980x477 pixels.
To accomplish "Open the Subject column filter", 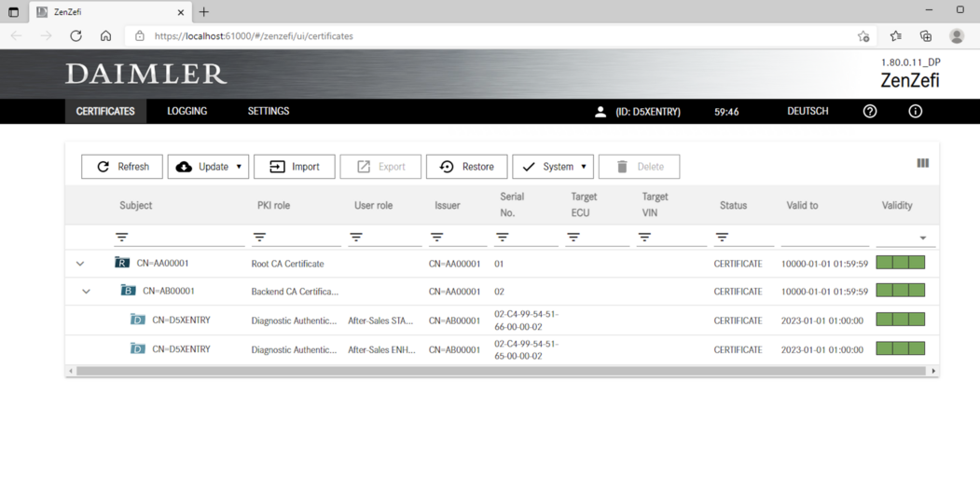I will (121, 238).
